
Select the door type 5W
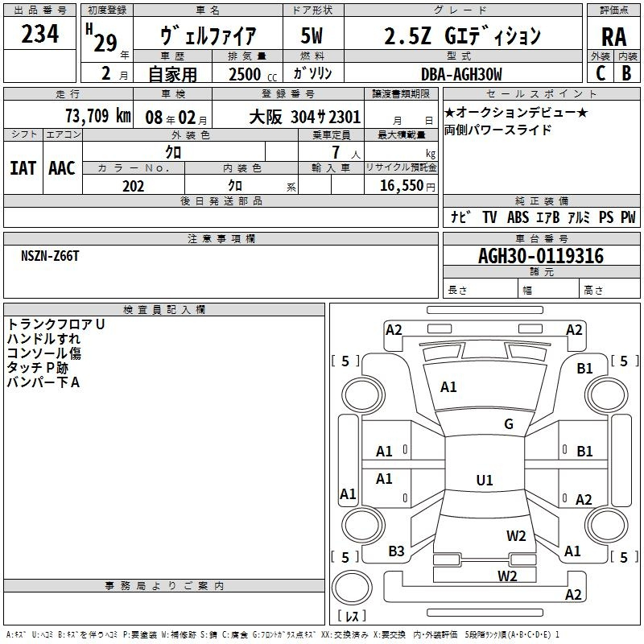click(x=312, y=35)
